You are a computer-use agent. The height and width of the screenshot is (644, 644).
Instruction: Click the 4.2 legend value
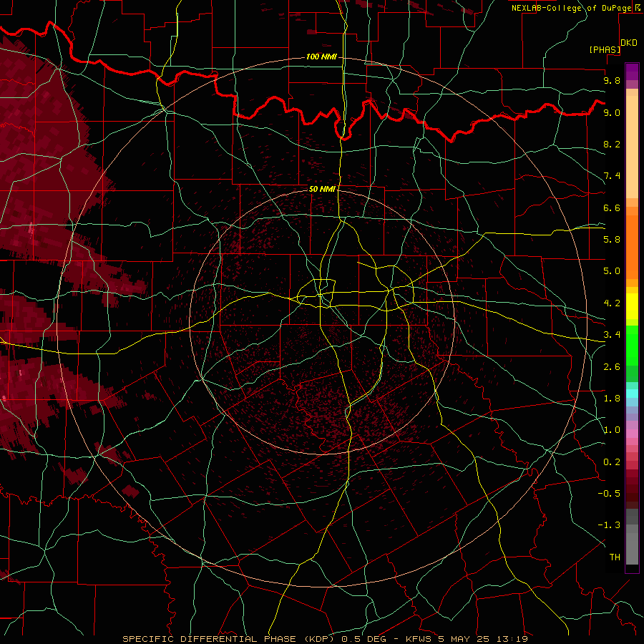612,303
